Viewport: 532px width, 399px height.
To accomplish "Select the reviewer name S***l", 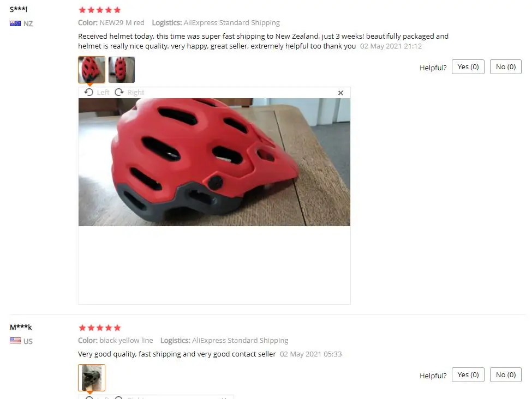I will point(19,9).
